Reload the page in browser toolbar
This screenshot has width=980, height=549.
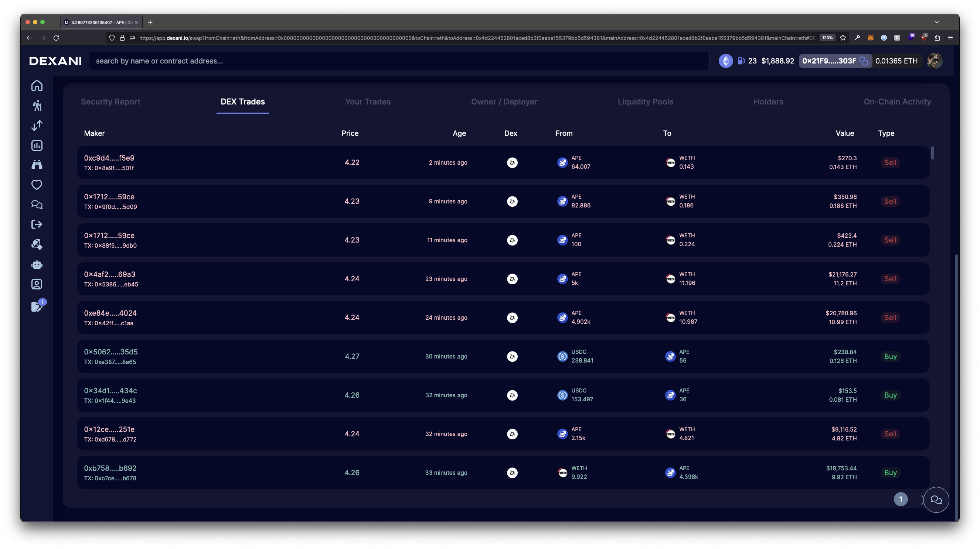56,38
